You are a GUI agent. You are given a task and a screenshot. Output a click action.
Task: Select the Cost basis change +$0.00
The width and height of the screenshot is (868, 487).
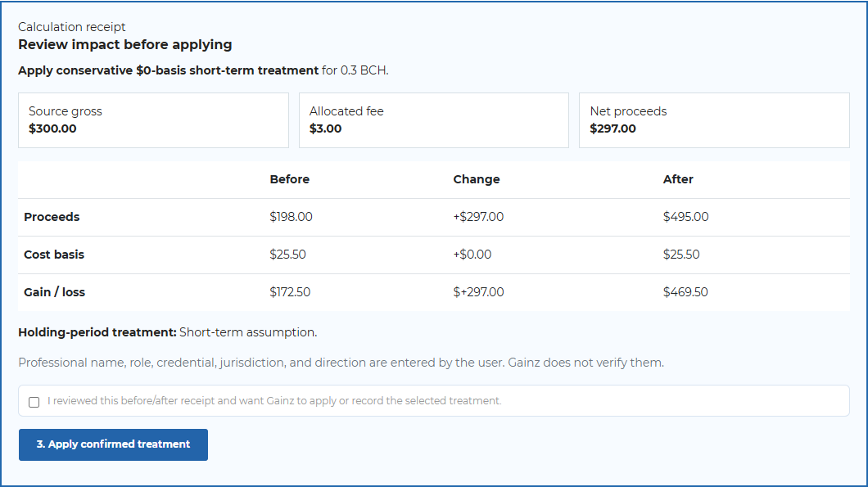(x=472, y=255)
